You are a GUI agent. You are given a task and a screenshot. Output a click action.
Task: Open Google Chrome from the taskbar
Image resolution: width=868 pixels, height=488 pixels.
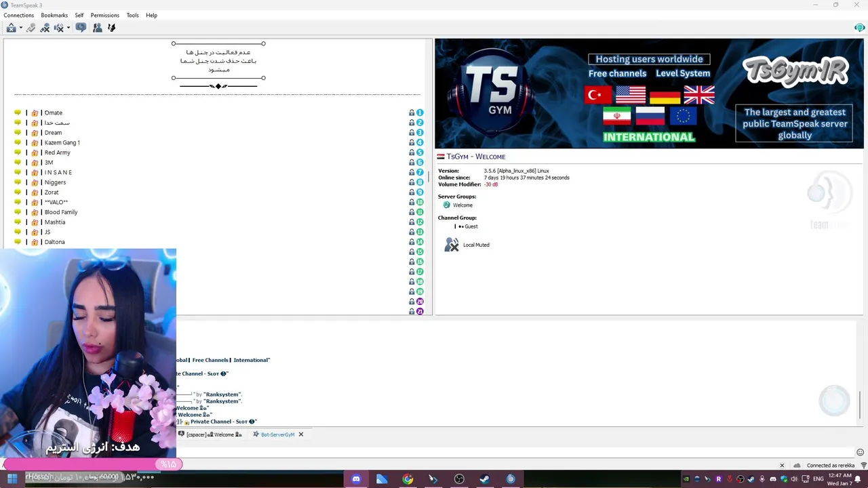(x=408, y=479)
